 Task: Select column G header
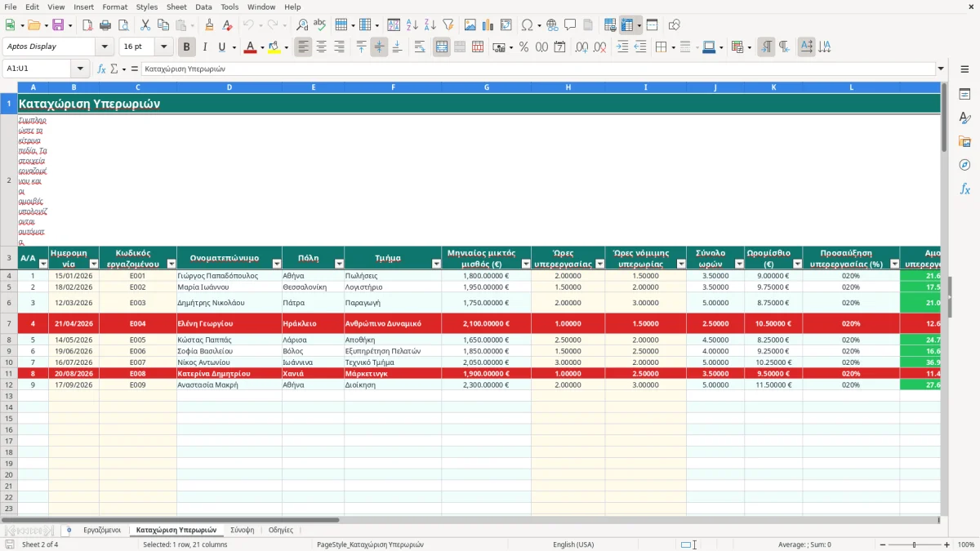487,87
